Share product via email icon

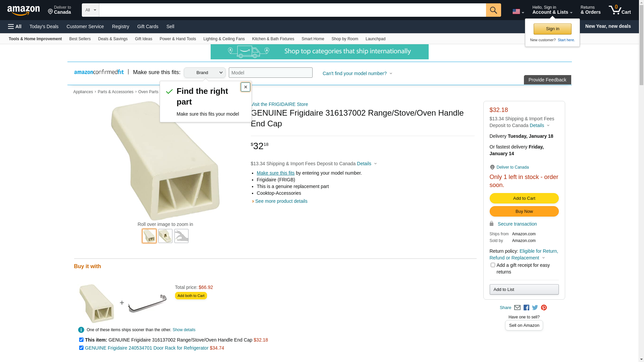coord(517,308)
